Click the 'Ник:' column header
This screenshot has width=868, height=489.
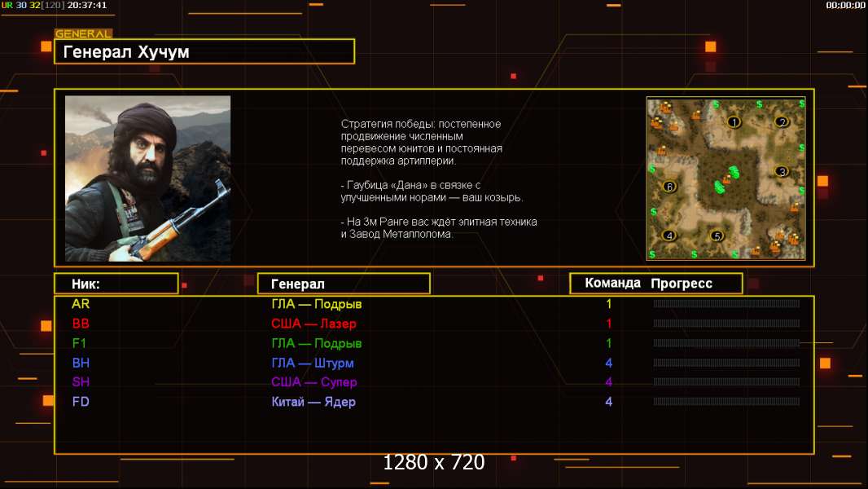point(116,284)
